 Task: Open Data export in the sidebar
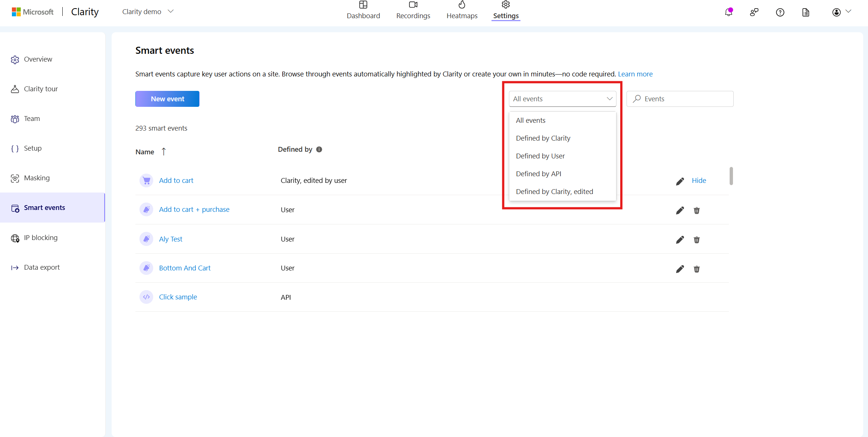click(x=52, y=267)
